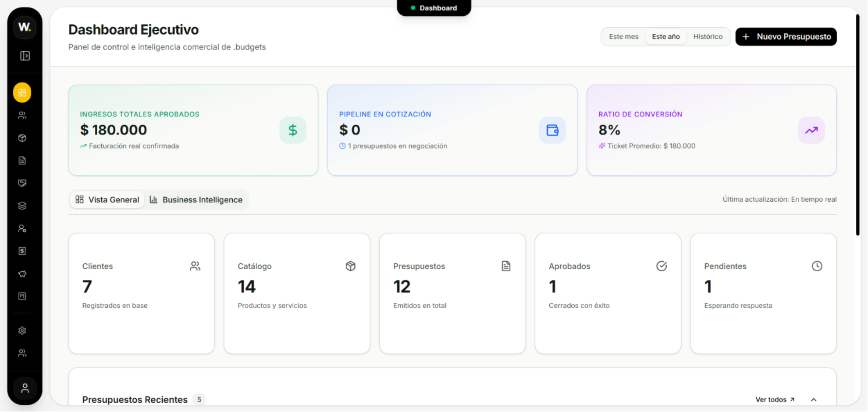Click the W. logo in sidebar
The image size is (868, 412).
click(x=25, y=27)
